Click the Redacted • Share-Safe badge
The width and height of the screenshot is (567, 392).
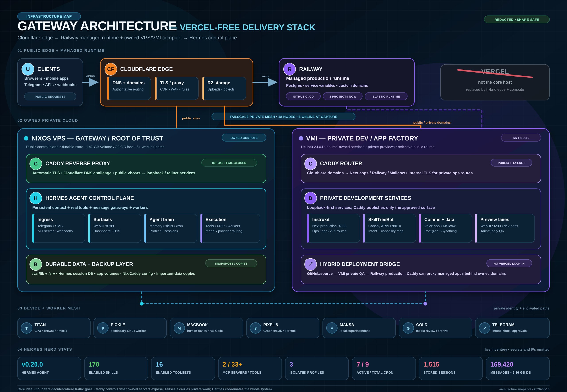tap(517, 19)
